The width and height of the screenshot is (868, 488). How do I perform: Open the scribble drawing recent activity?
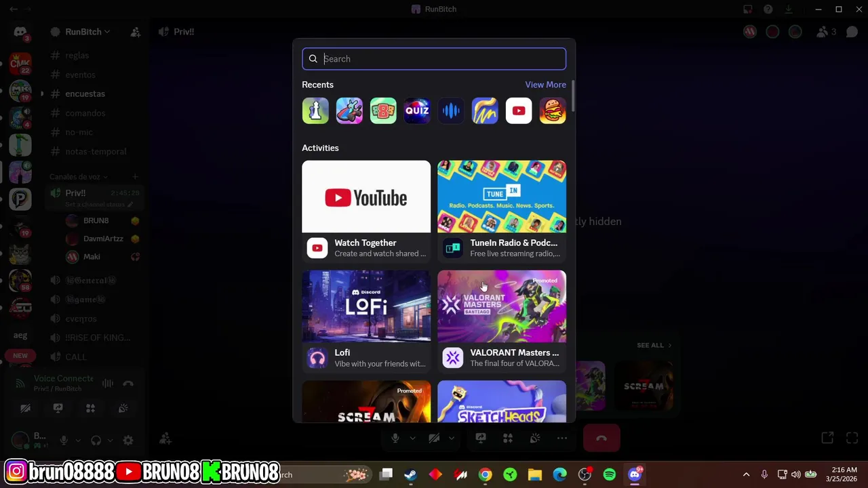click(x=485, y=110)
